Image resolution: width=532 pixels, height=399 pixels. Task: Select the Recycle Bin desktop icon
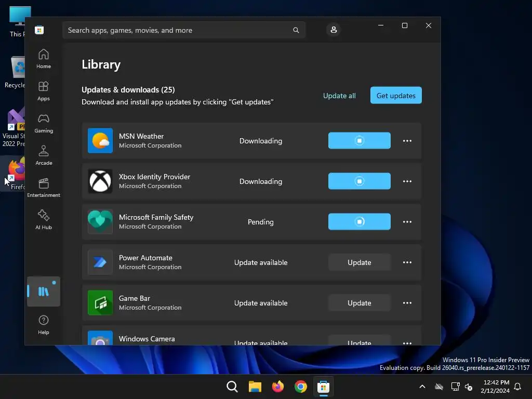(15, 72)
